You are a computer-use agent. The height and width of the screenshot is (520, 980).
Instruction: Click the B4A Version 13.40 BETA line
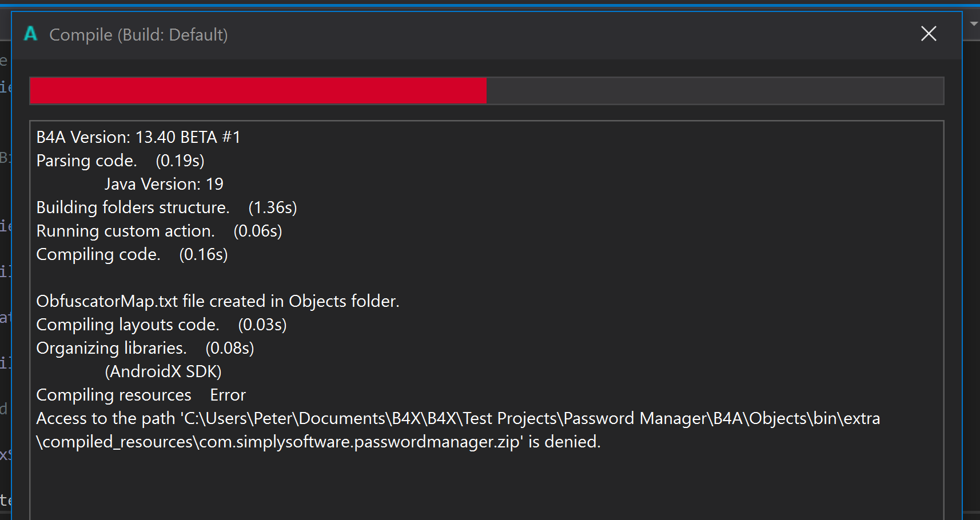(x=138, y=137)
